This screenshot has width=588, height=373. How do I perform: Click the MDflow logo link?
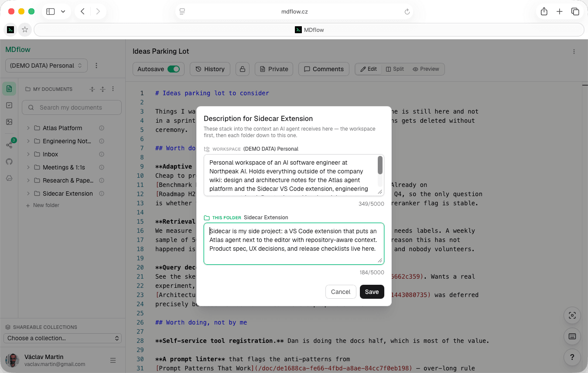(18, 49)
